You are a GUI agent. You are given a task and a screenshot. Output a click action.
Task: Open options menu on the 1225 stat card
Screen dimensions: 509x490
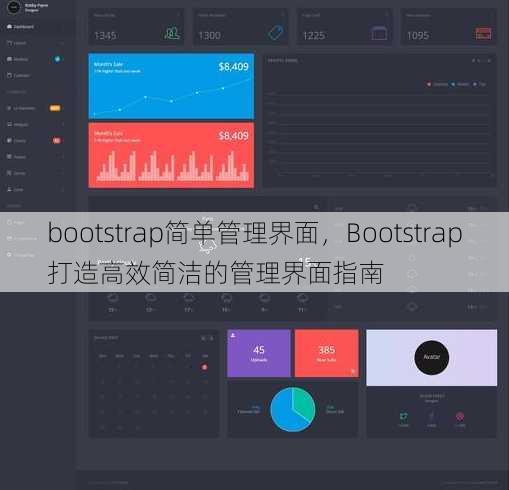coord(387,15)
